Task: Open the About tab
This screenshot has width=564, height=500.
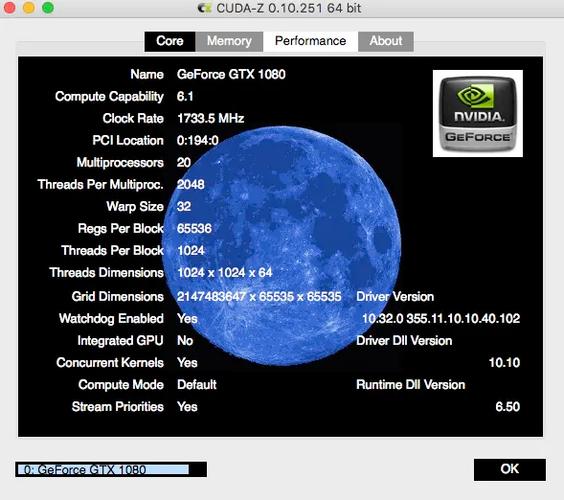Action: (x=386, y=41)
